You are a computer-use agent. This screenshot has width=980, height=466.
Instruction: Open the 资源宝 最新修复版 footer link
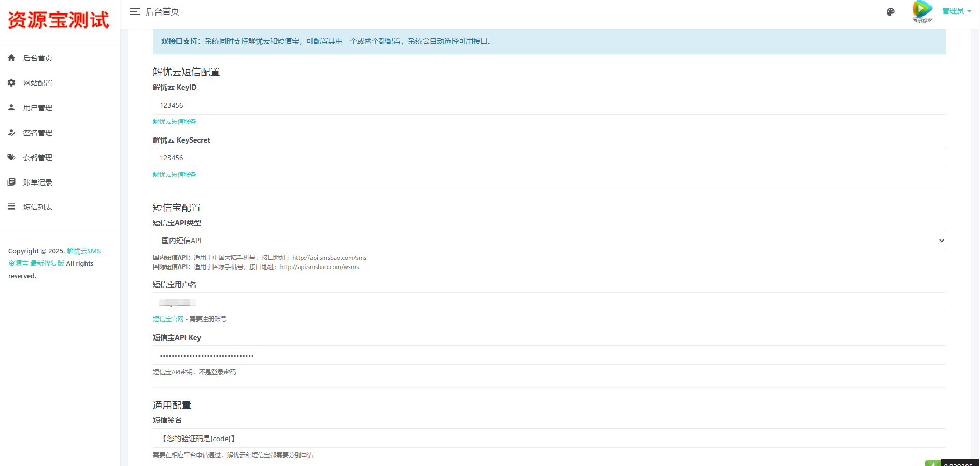pyautogui.click(x=36, y=264)
